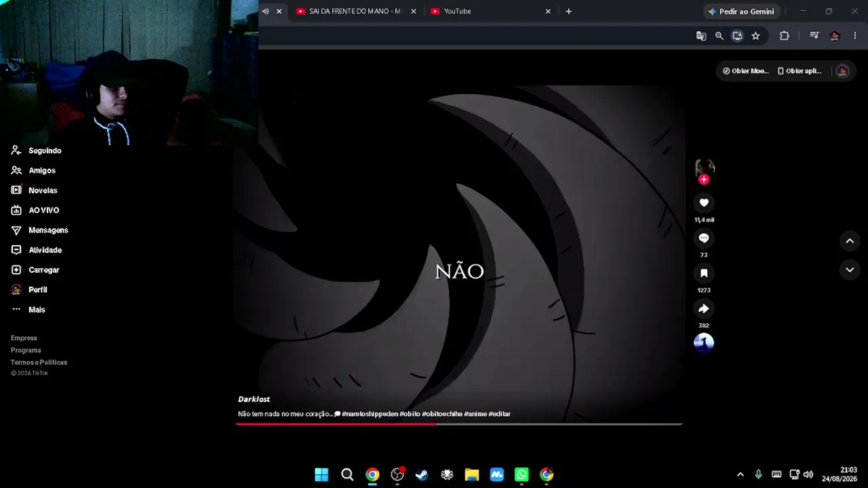Open the Windows Start menu
The image size is (868, 488).
(x=321, y=474)
